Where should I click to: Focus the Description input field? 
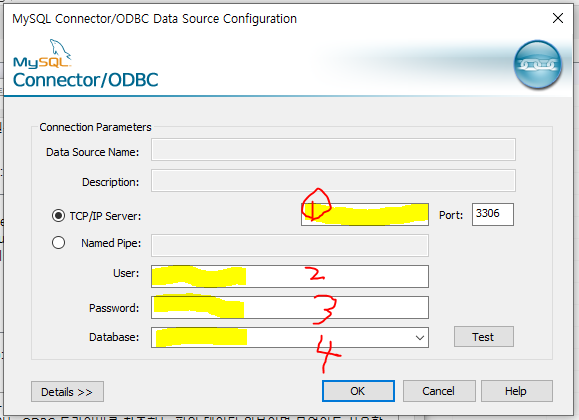tap(333, 181)
